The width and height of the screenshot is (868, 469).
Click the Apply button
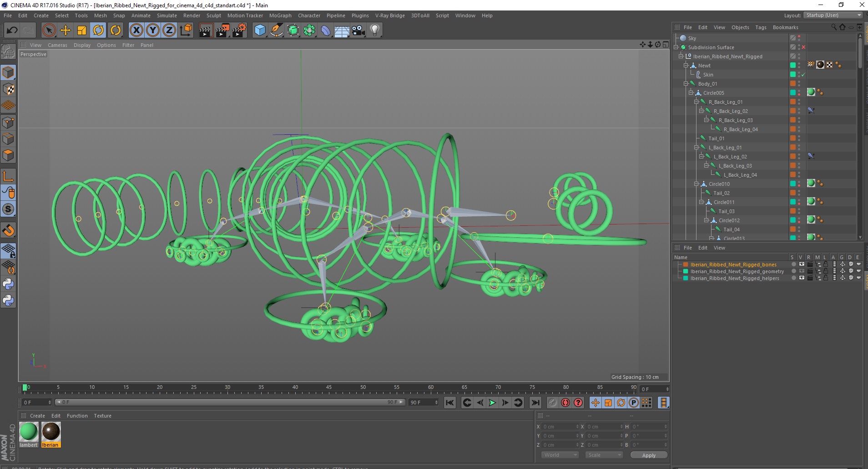point(649,455)
